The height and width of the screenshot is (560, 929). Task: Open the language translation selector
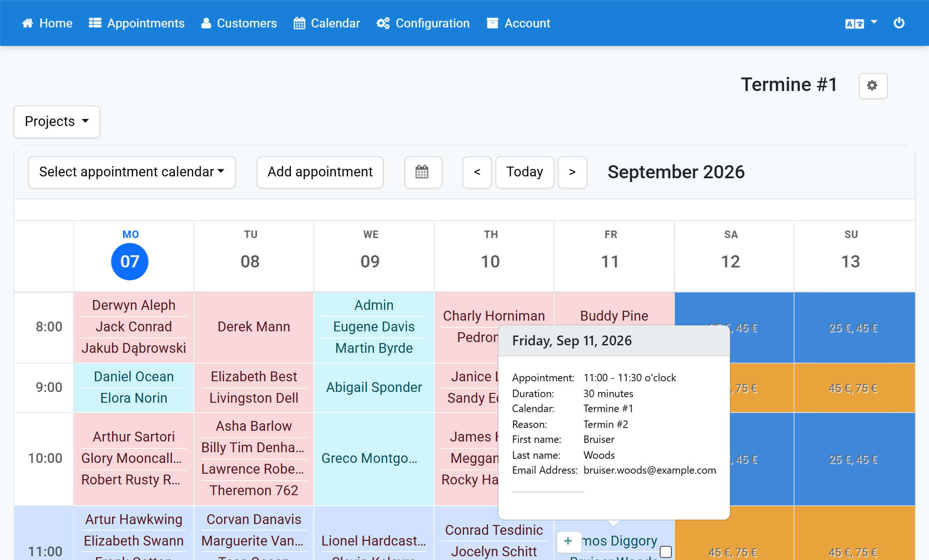(x=861, y=23)
